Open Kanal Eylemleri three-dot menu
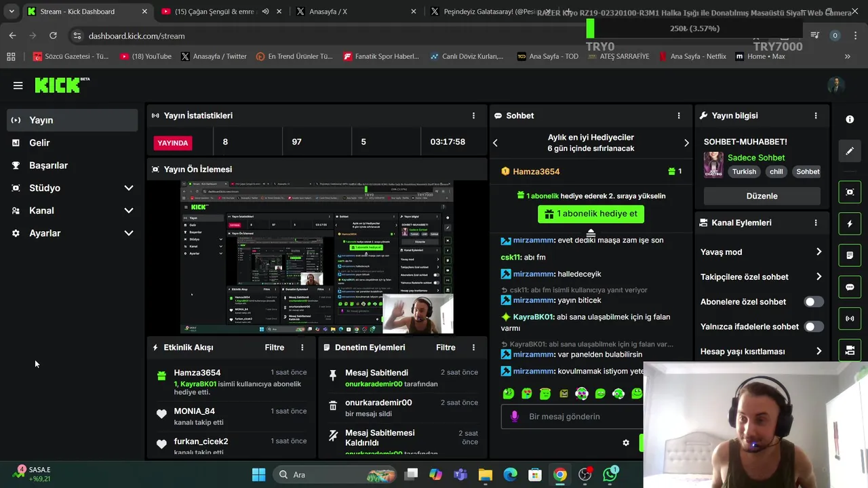Image resolution: width=868 pixels, height=488 pixels. pyautogui.click(x=816, y=222)
